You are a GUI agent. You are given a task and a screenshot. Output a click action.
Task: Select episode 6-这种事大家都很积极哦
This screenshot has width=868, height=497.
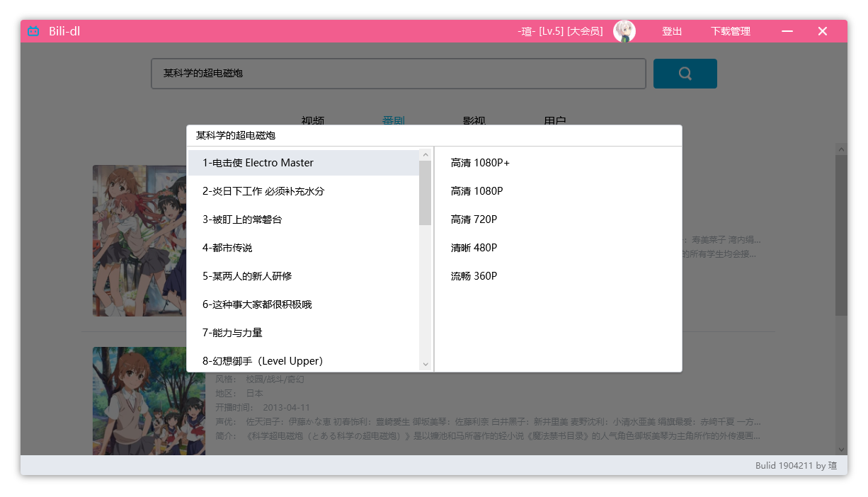304,304
